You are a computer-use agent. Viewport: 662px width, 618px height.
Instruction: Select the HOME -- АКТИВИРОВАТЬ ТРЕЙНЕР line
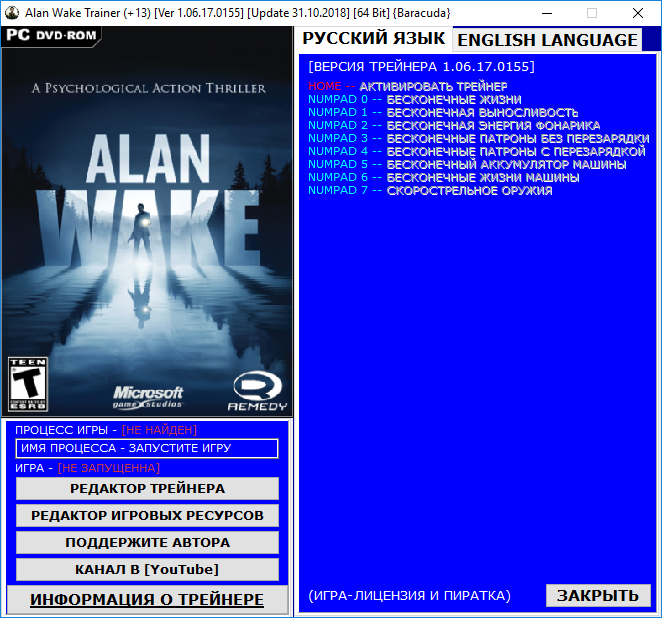click(407, 87)
